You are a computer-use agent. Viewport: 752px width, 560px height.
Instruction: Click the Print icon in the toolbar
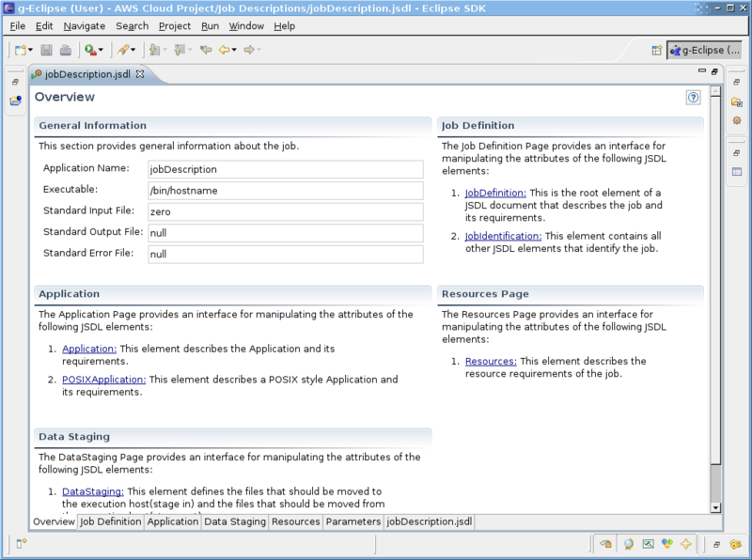pos(65,50)
